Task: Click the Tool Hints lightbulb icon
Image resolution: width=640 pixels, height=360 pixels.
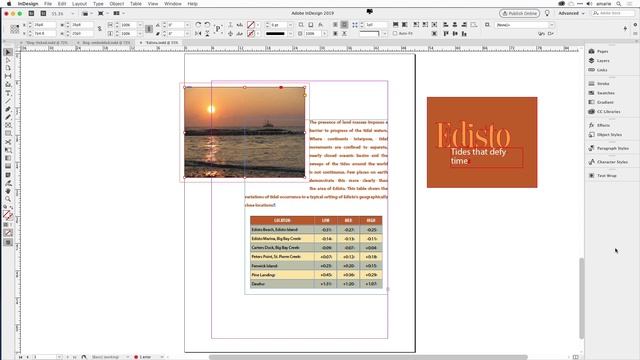Action: click(x=547, y=13)
